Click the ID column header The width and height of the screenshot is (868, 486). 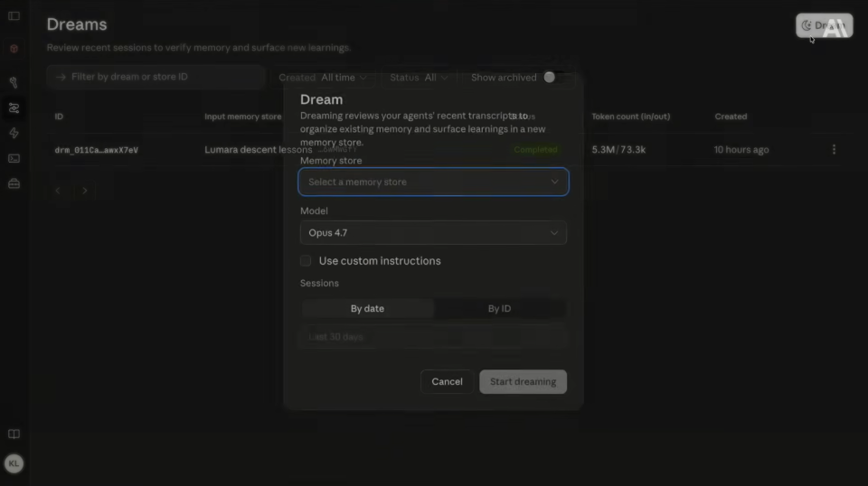(59, 117)
